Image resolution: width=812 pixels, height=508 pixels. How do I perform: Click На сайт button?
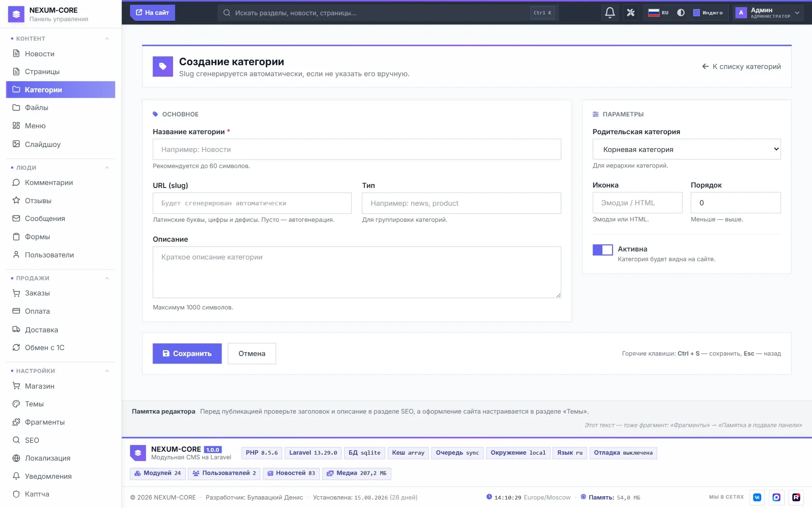(x=152, y=13)
